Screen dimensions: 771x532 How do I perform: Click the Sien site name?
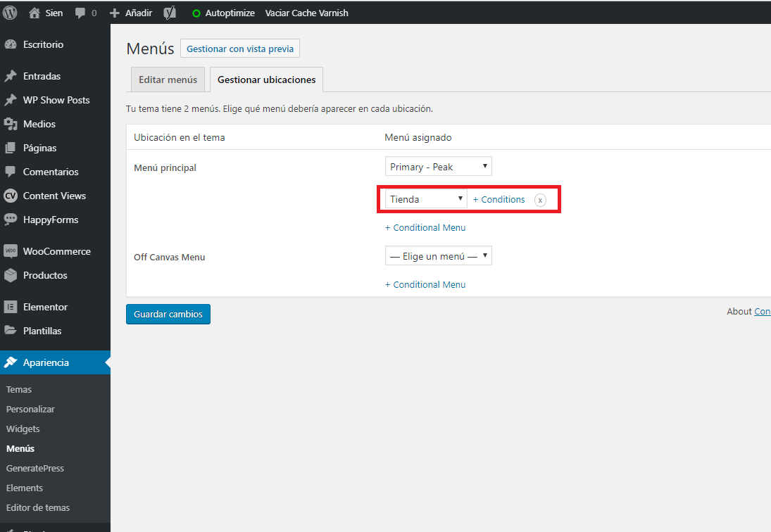(x=54, y=13)
